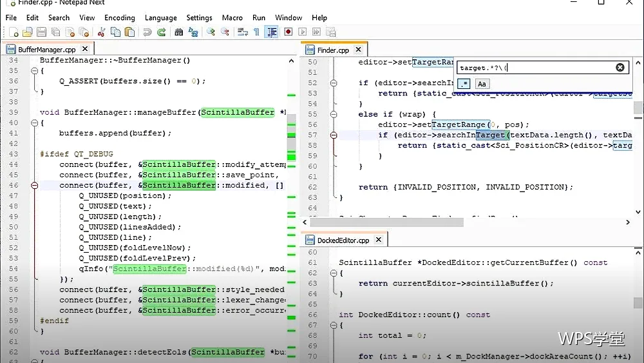
Task: Close the Finder.cpp tab
Action: tap(359, 50)
